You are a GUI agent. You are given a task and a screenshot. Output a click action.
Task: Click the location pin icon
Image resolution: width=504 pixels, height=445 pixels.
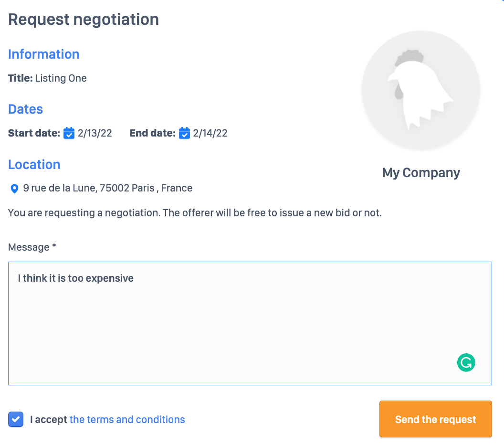14,189
